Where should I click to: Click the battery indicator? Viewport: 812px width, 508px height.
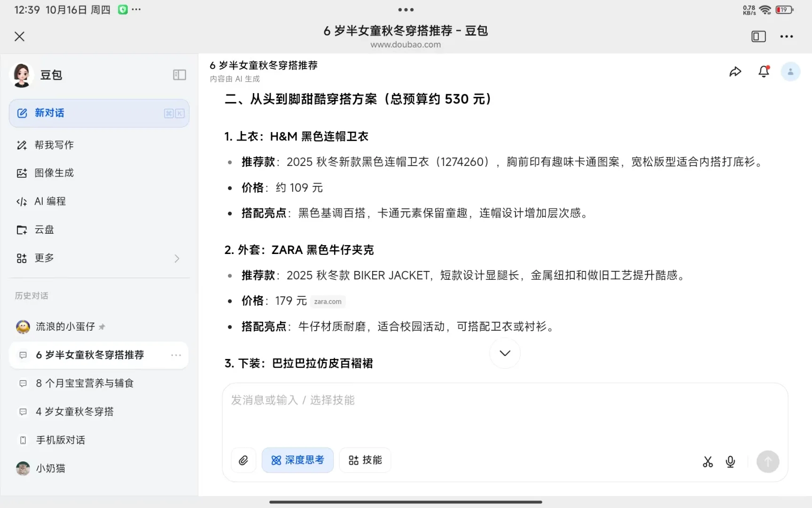pos(784,9)
